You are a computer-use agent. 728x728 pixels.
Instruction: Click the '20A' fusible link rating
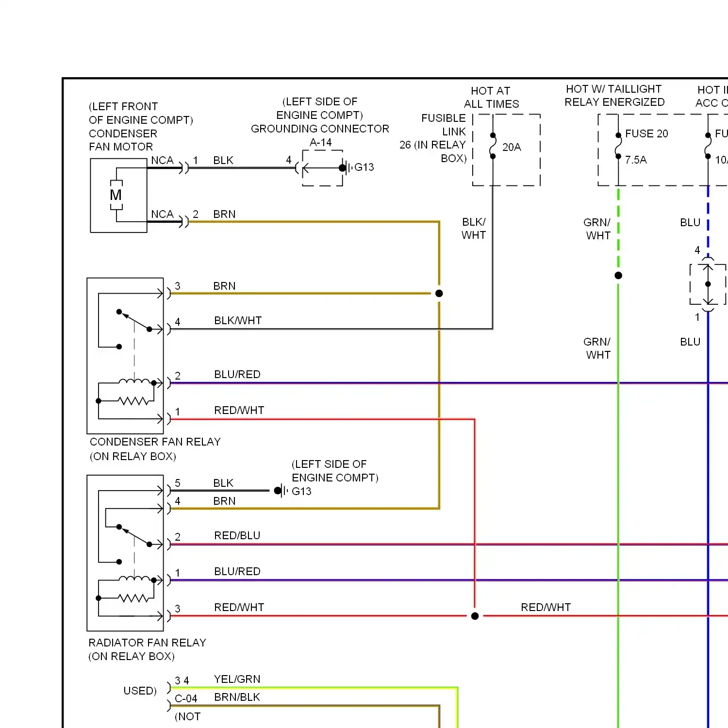[x=512, y=147]
